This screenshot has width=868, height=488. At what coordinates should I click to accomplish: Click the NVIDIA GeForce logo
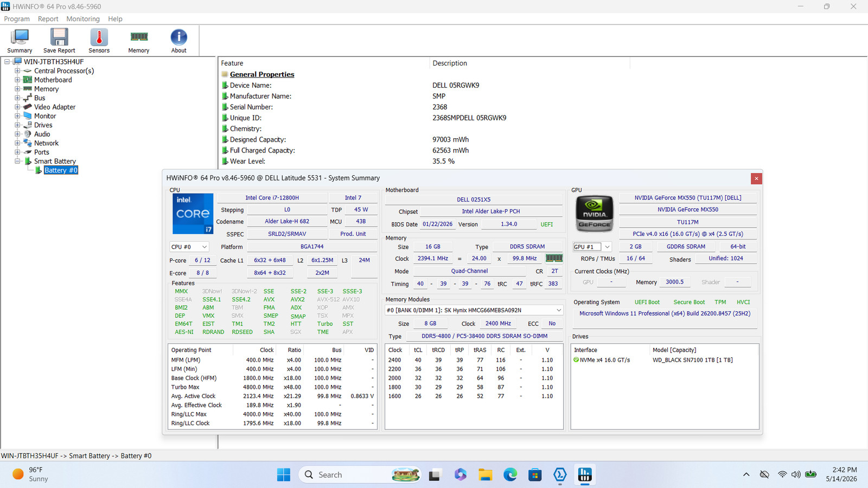(x=595, y=214)
